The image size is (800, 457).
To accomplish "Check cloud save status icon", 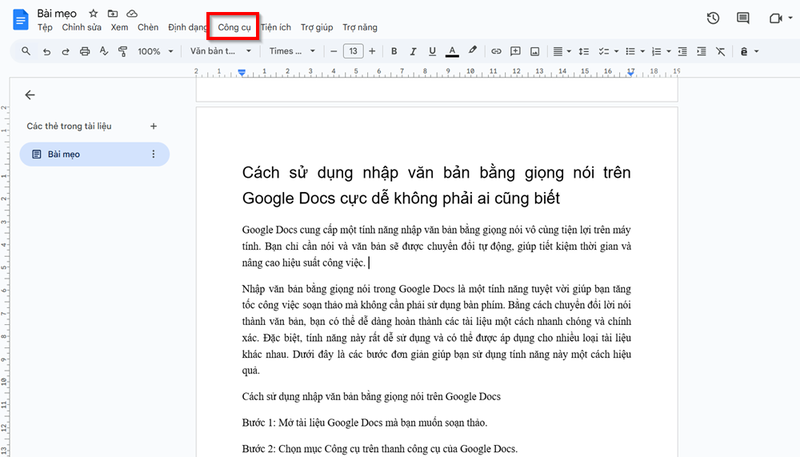I will (x=132, y=14).
